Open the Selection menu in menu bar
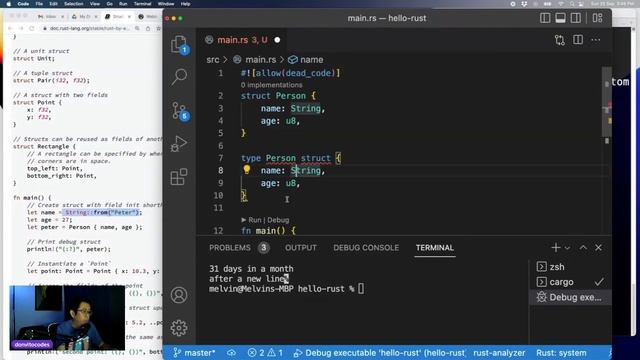This screenshot has height=360, width=640. pyautogui.click(x=73, y=4)
